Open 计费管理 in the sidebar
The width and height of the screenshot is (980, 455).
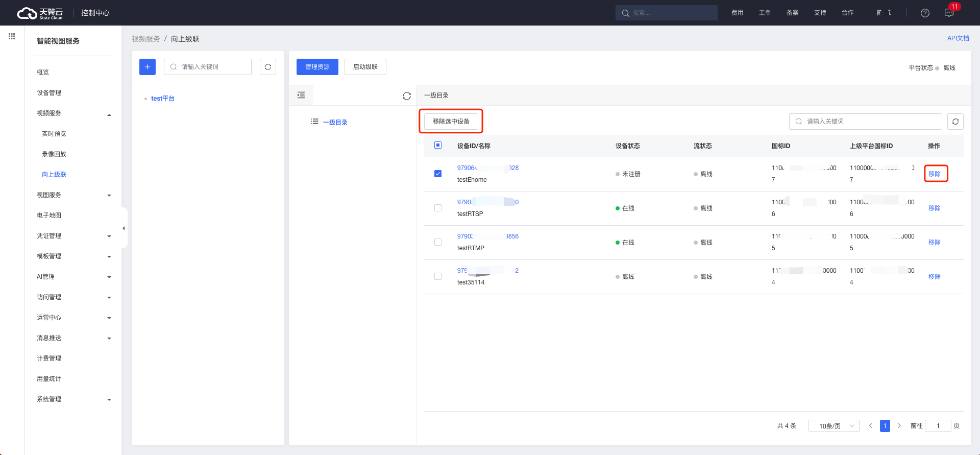(x=49, y=358)
